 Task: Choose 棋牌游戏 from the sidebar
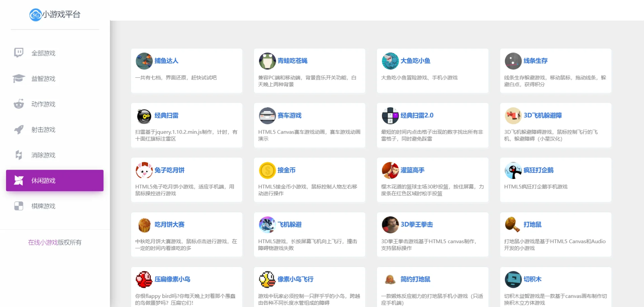[x=43, y=206]
